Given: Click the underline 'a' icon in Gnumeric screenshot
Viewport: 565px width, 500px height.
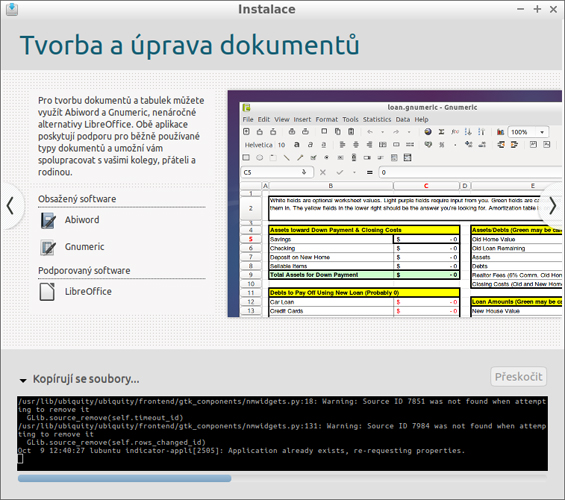Looking at the screenshot, I should [324, 145].
